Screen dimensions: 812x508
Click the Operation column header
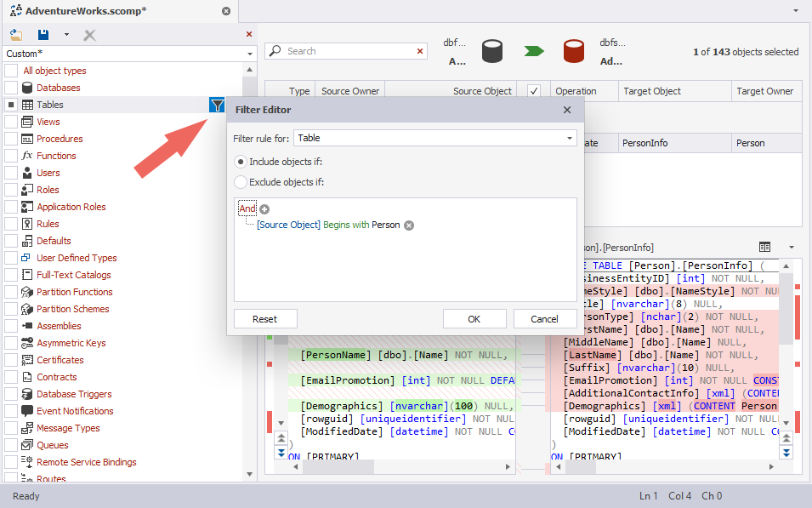pos(584,91)
